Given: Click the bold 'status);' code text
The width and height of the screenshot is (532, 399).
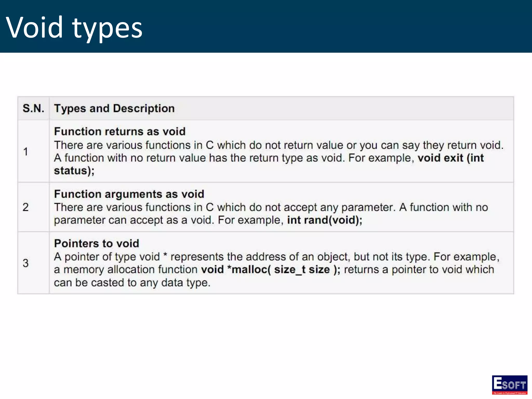Looking at the screenshot, I should (74, 171).
